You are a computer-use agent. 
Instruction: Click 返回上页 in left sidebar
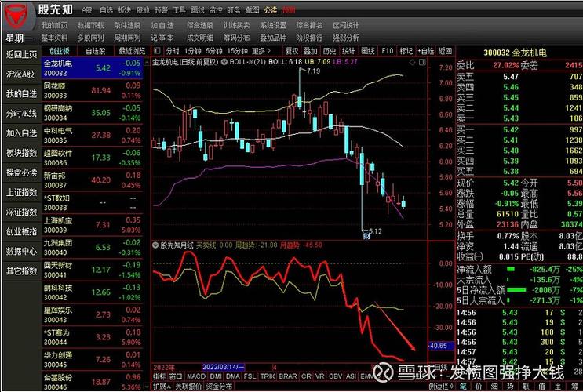[21, 55]
